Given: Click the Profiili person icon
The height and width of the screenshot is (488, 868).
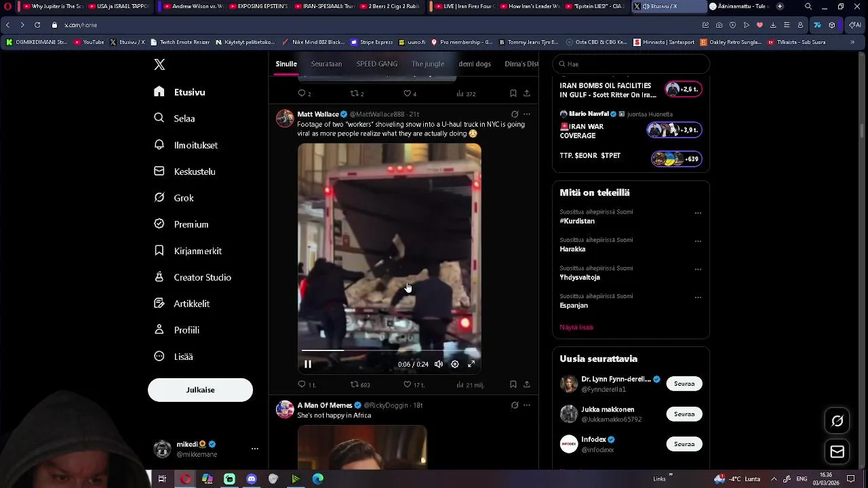Looking at the screenshot, I should pos(159,330).
